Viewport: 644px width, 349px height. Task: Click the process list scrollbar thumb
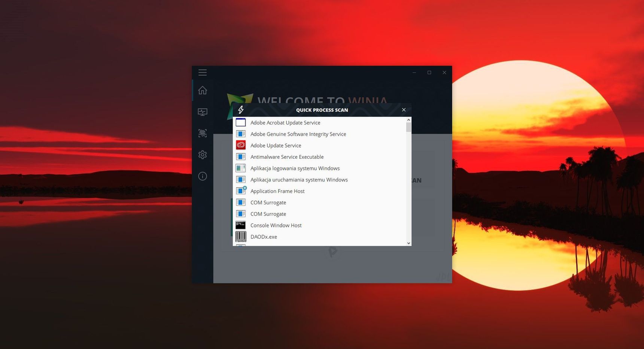[408, 127]
